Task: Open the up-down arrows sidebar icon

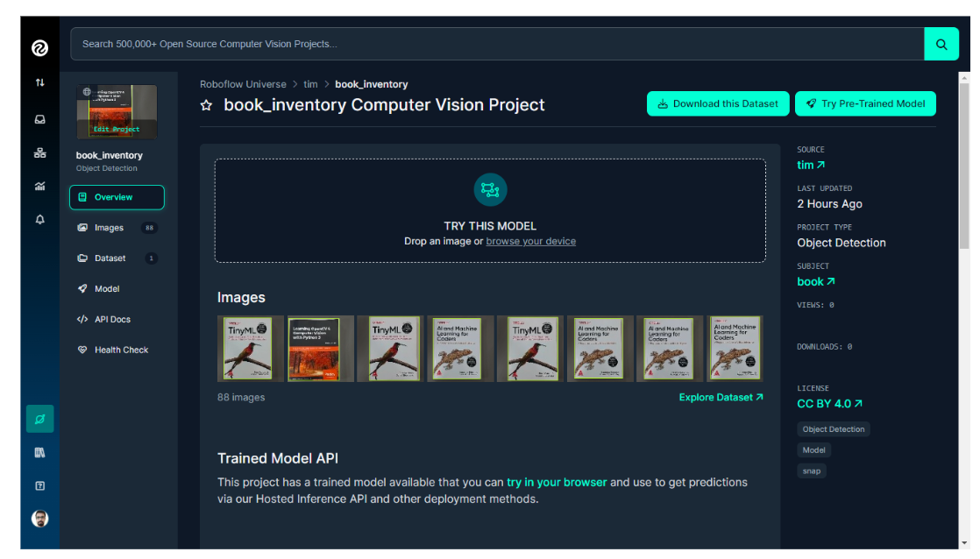Action: [x=40, y=82]
